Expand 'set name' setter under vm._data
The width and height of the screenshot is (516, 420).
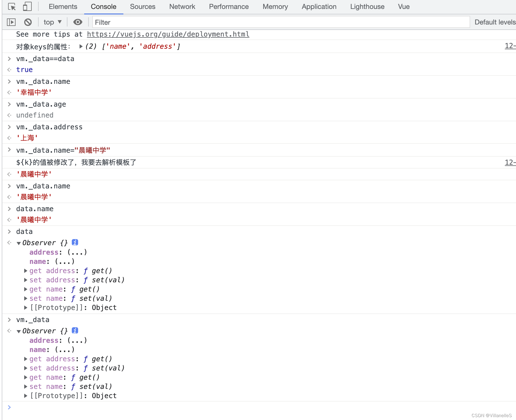pyautogui.click(x=26, y=387)
